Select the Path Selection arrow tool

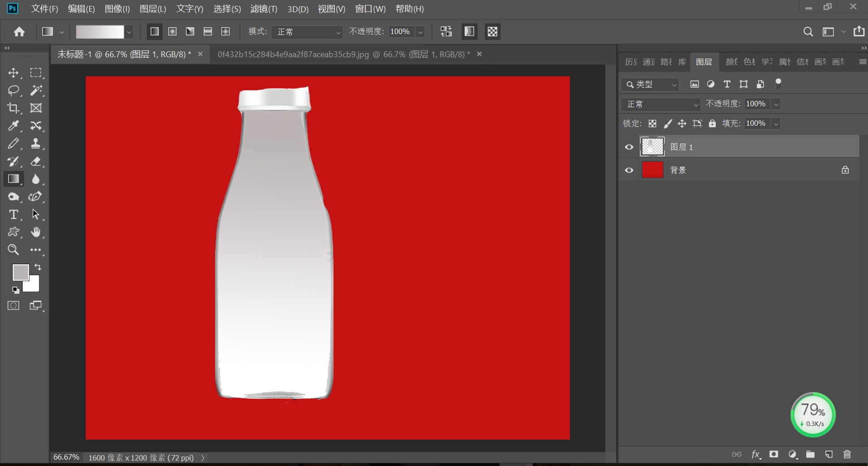(x=36, y=214)
